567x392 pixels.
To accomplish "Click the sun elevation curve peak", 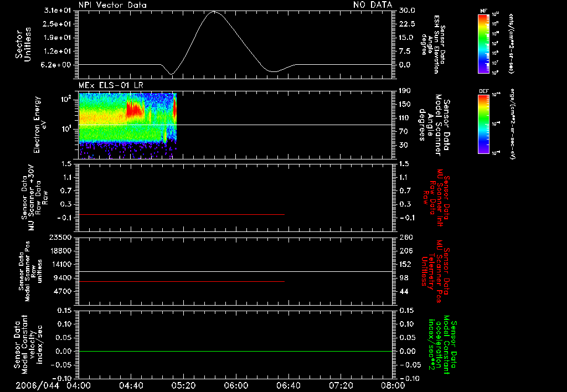I will click(214, 12).
